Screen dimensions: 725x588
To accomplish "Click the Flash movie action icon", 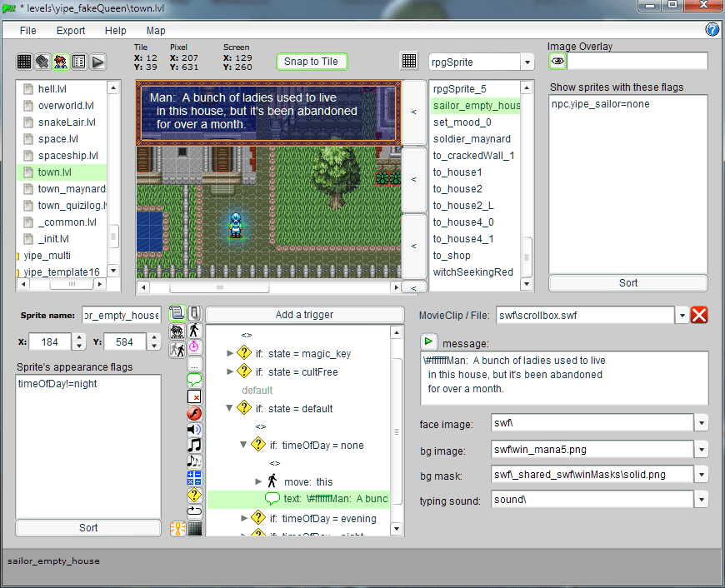I will click(194, 413).
